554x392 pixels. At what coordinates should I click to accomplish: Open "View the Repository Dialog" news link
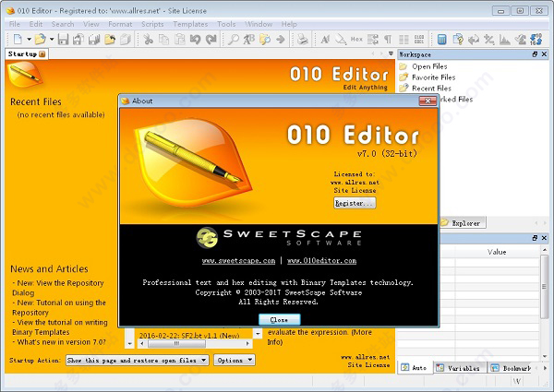[58, 288]
